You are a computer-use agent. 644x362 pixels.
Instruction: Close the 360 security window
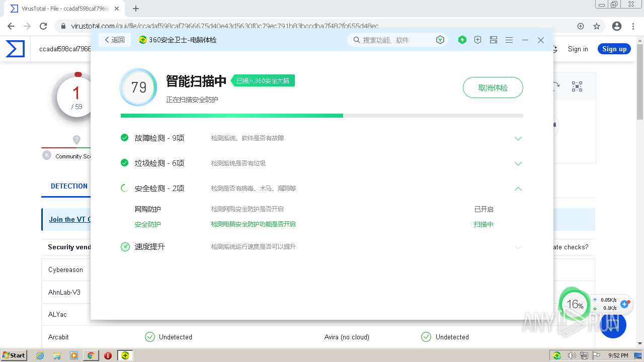click(x=541, y=40)
